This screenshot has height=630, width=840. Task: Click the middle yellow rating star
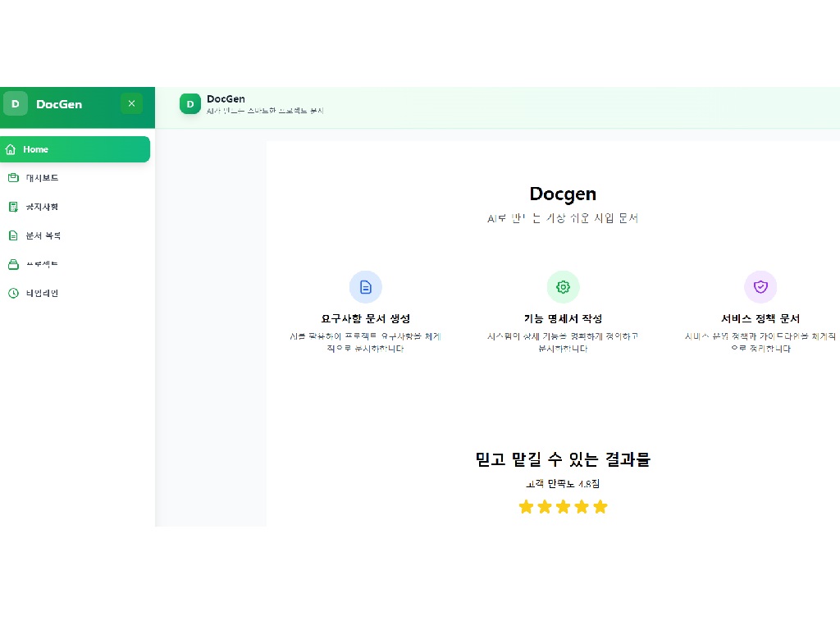(x=563, y=507)
